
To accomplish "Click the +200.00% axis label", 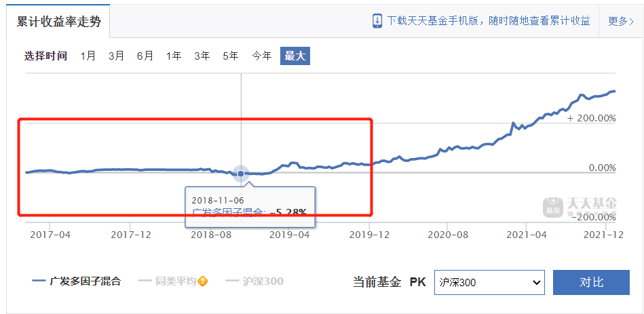I will tap(592, 119).
